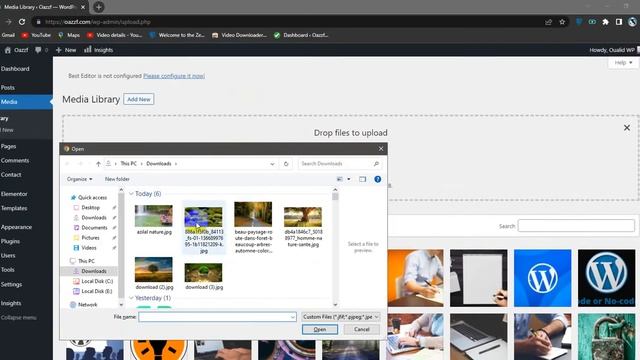The image size is (640, 360).
Task: Click the Search Downloads field
Action: click(x=340, y=164)
